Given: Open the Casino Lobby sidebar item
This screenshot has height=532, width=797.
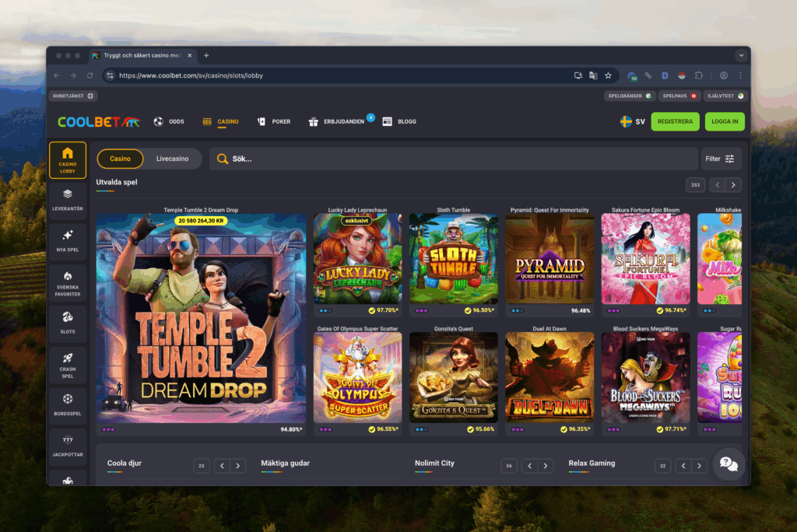Looking at the screenshot, I should (68, 160).
